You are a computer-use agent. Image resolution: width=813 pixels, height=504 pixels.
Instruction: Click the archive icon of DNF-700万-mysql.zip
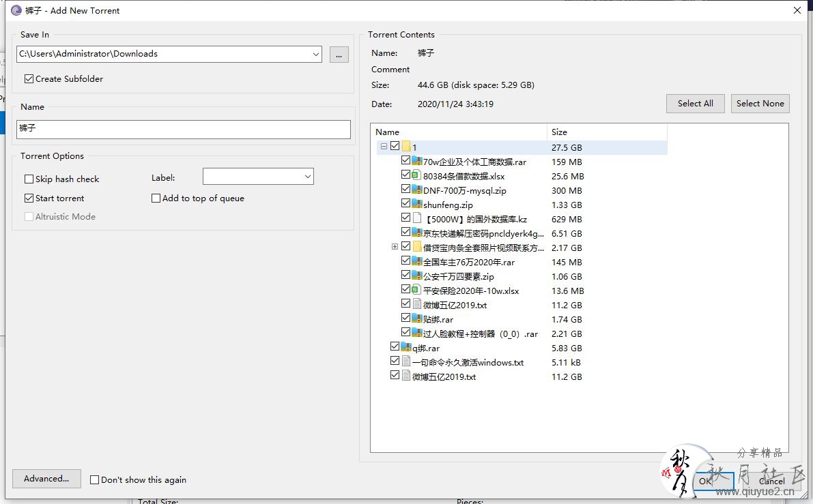(x=417, y=190)
